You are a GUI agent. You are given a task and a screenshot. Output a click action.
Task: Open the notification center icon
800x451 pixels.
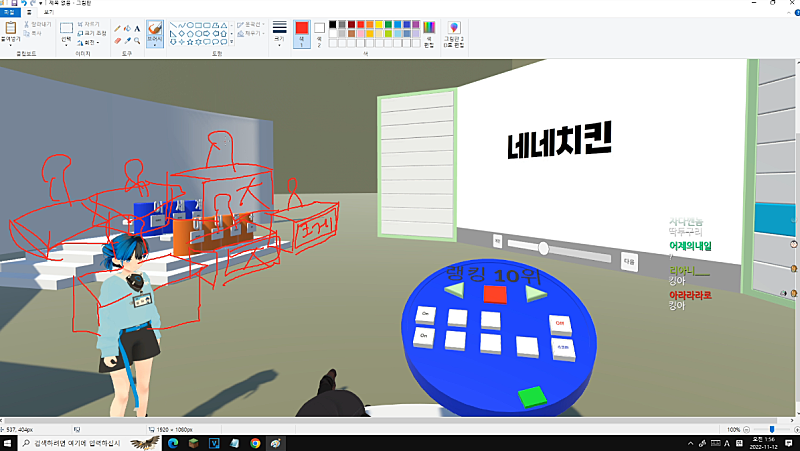click(789, 443)
